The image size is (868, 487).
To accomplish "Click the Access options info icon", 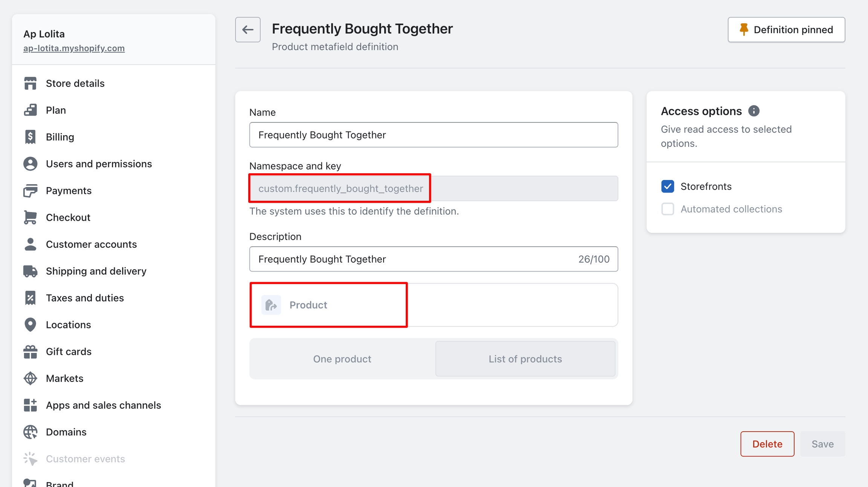I will [x=753, y=111].
